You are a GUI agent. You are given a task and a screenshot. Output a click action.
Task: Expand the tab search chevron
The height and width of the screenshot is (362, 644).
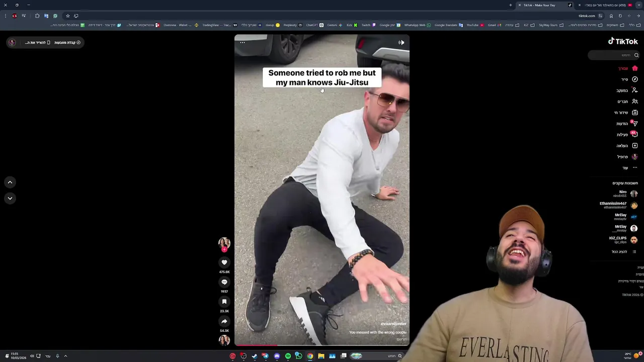pyautogui.click(x=639, y=5)
